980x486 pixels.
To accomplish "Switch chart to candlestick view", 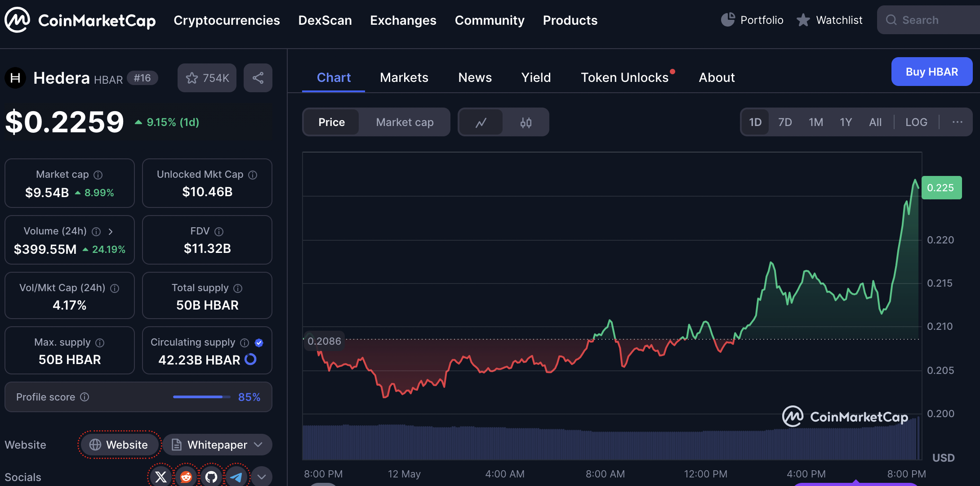I will point(526,122).
